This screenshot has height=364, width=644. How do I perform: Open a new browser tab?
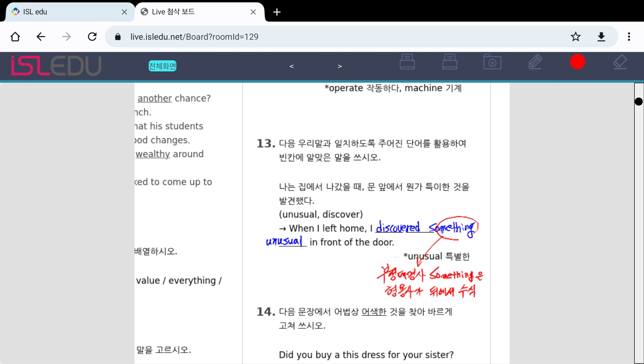pyautogui.click(x=277, y=12)
